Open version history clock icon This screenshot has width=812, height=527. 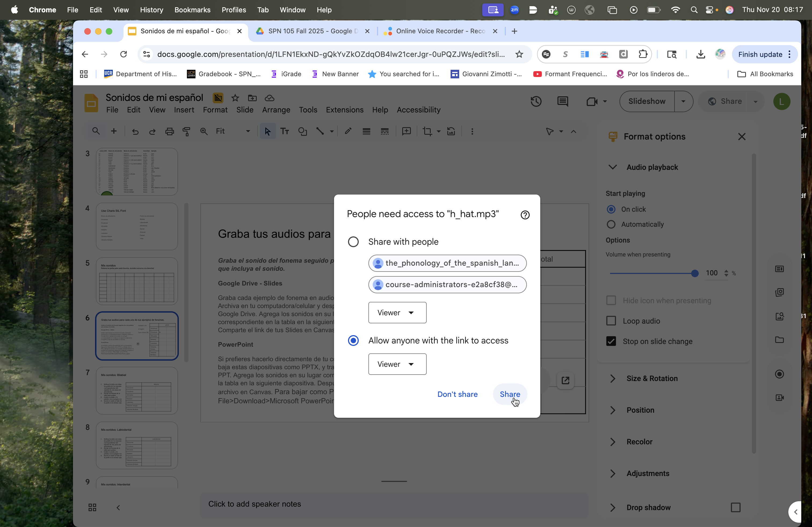(536, 101)
